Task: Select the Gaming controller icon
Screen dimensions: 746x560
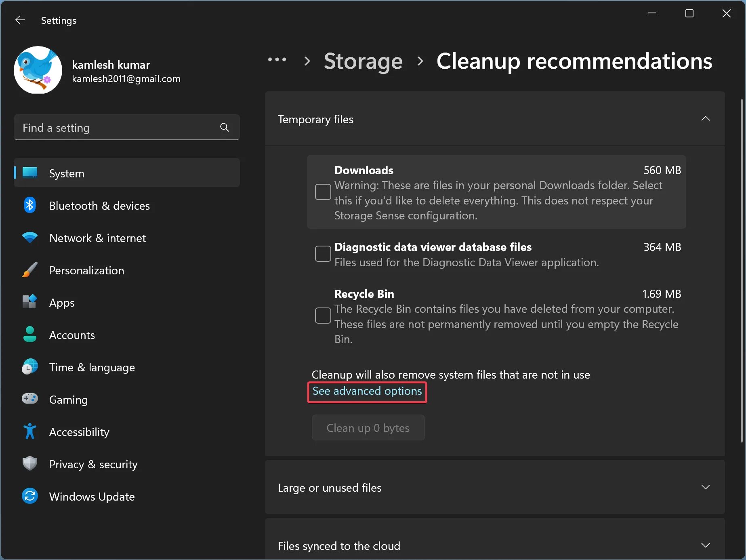Action: pyautogui.click(x=30, y=399)
